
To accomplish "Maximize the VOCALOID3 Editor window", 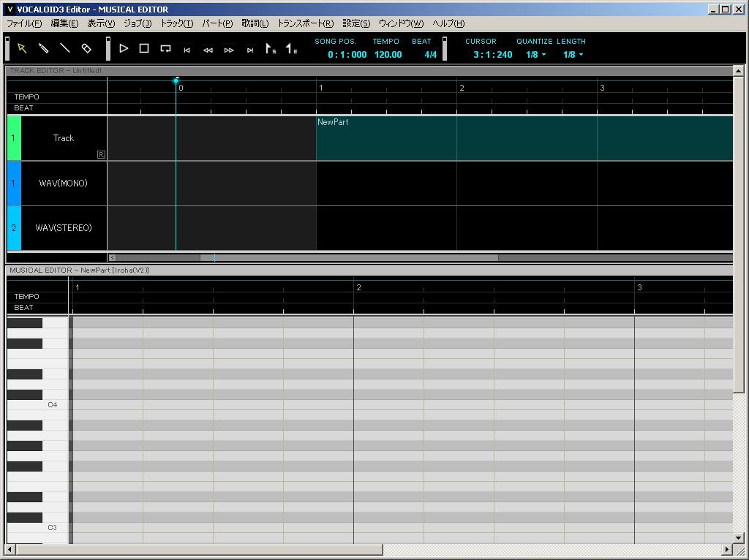I will [x=725, y=9].
